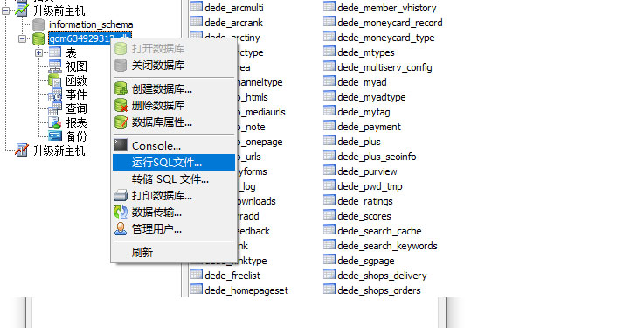Click the table icon next to dede_freelist
Viewport: 644px width, 328px height.
(x=197, y=275)
